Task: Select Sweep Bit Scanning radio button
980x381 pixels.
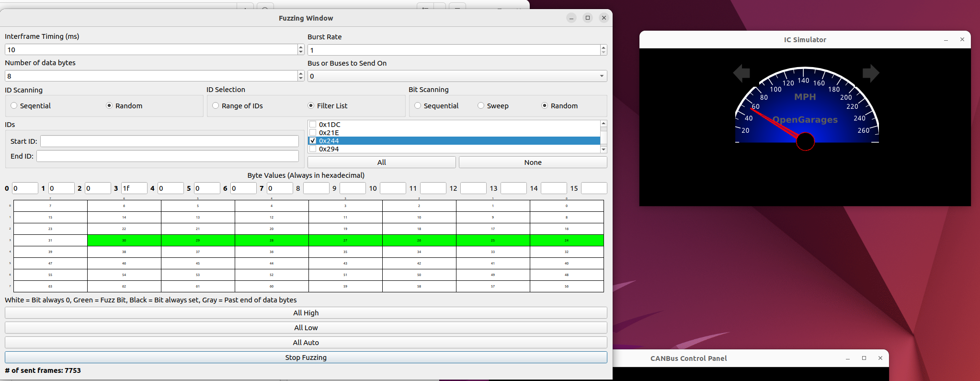Action: click(x=481, y=105)
